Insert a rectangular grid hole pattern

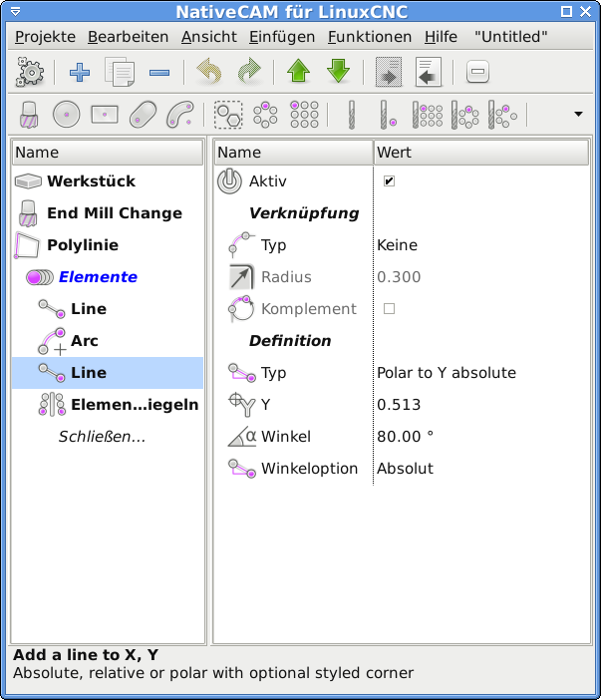[x=304, y=115]
